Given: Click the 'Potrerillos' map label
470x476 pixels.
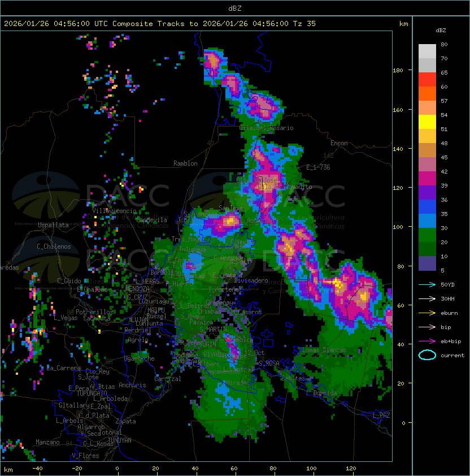Looking at the screenshot, I should point(94,312).
